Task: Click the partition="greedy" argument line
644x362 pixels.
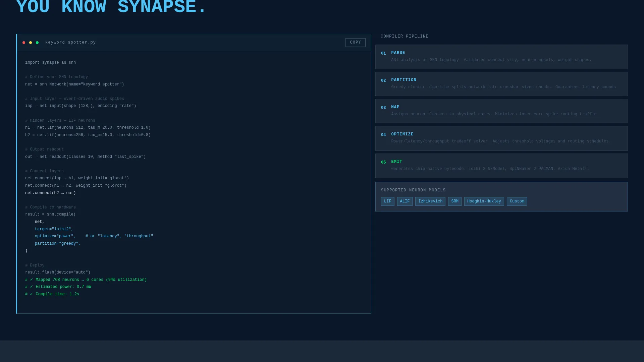Action: coord(58,244)
